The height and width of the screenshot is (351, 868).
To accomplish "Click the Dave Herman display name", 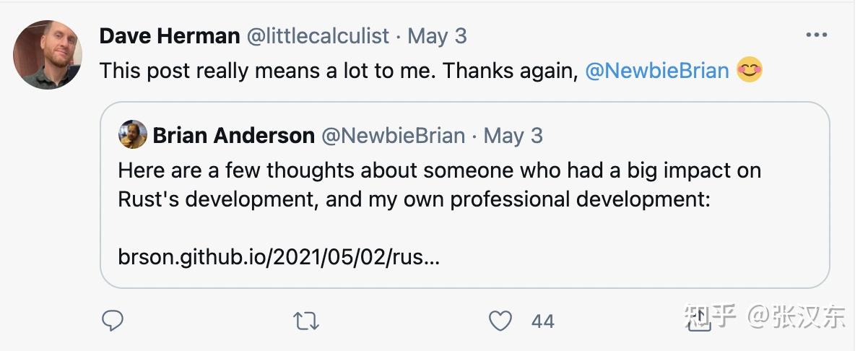I will click(x=169, y=35).
